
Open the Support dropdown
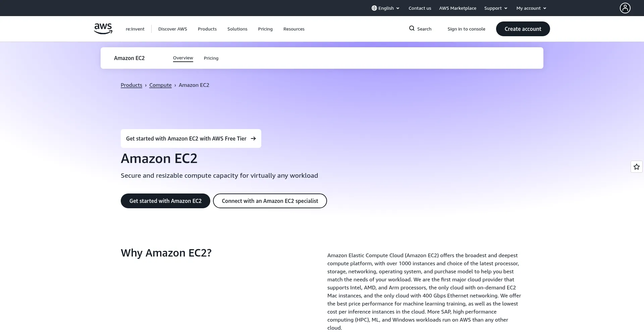pyautogui.click(x=495, y=8)
